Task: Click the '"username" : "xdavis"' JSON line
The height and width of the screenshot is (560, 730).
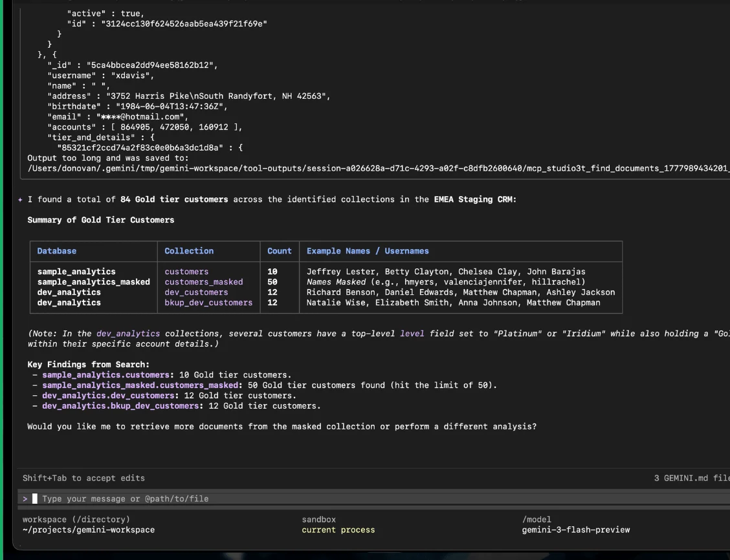Action: pos(100,76)
